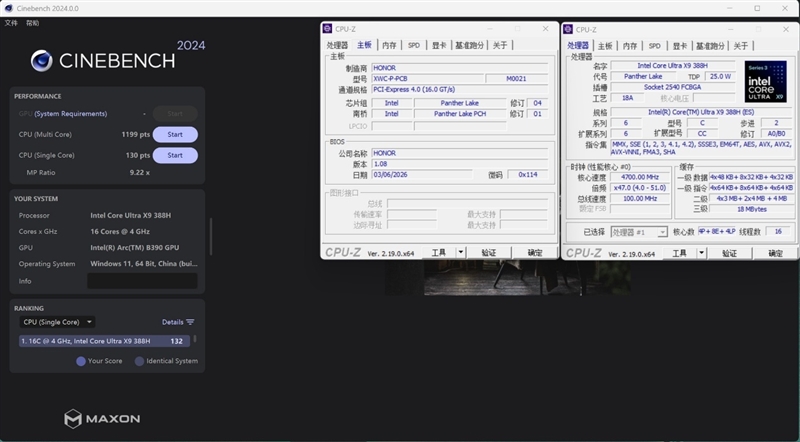This screenshot has width=800, height=442.
Task: Click the Maxon logo at bottom
Action: pyautogui.click(x=102, y=419)
